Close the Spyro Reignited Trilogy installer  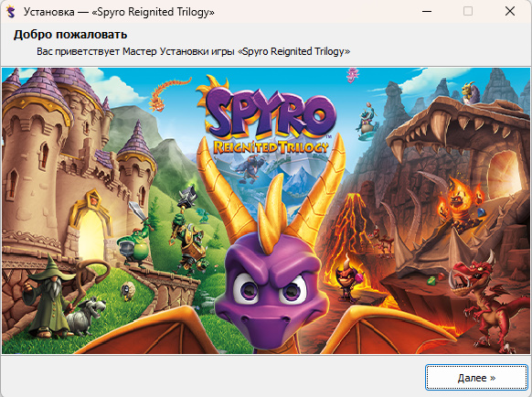(x=510, y=12)
